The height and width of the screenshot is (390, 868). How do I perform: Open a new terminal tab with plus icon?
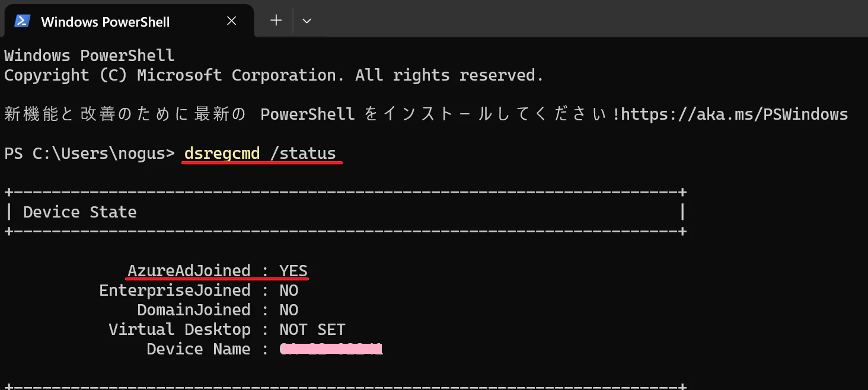tap(276, 20)
